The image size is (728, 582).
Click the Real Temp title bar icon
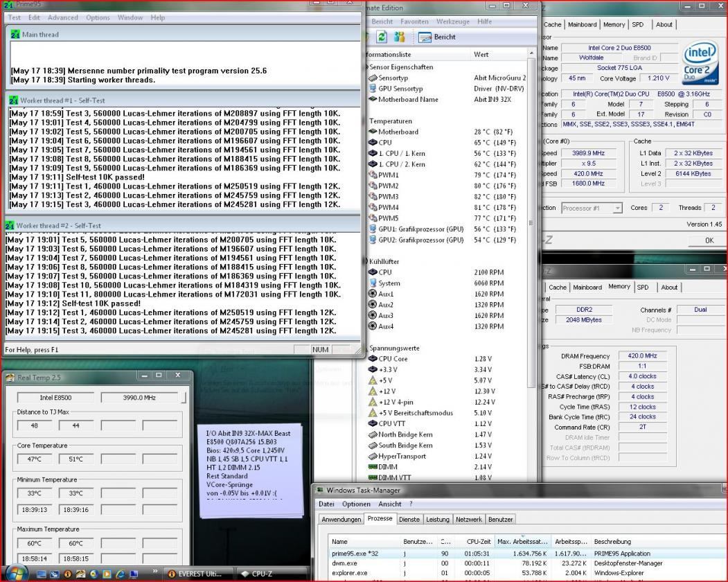tap(10, 378)
